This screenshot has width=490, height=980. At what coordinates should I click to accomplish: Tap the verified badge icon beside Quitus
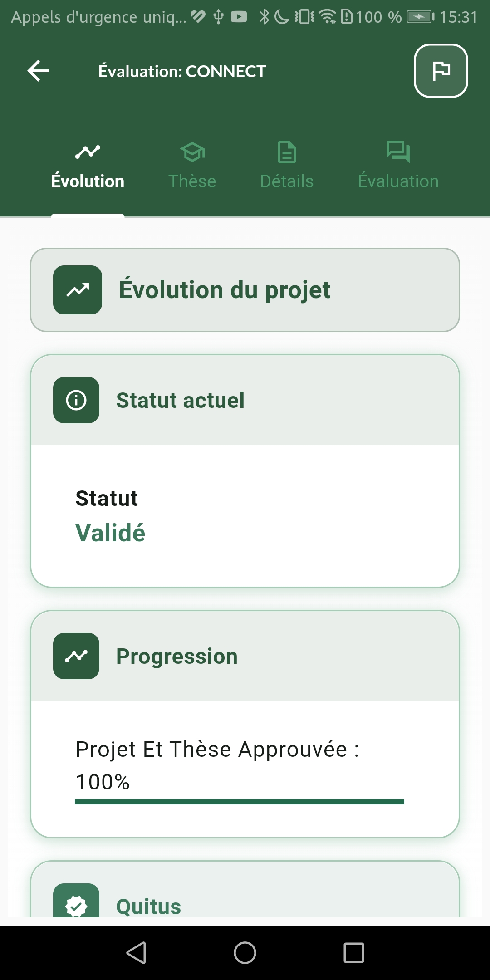76,905
